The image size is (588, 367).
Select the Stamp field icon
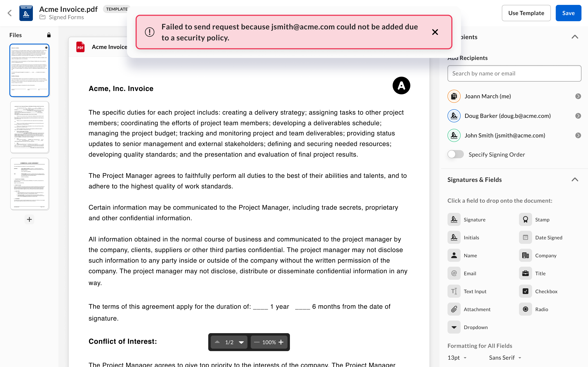[x=525, y=219]
